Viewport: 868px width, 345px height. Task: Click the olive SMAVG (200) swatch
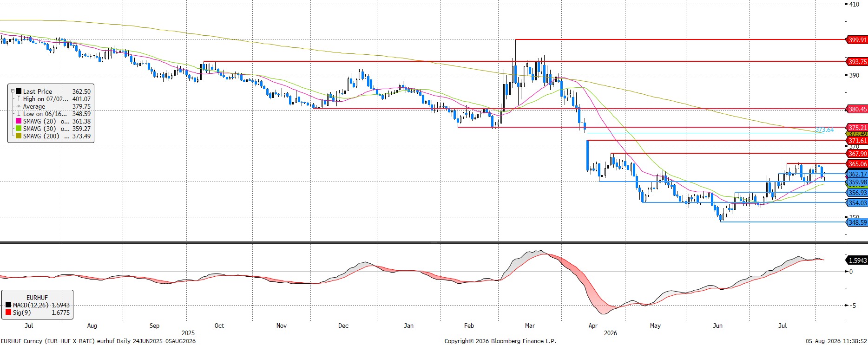coord(19,136)
